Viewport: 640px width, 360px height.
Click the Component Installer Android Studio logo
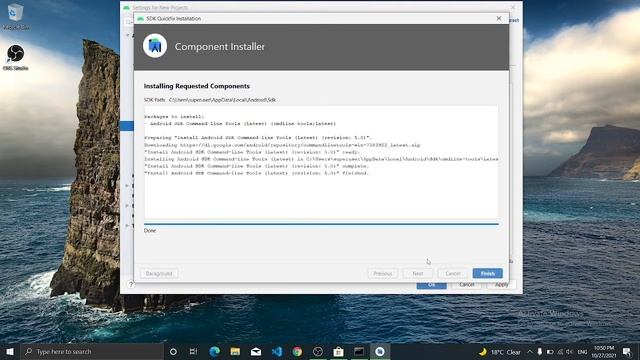tap(155, 46)
